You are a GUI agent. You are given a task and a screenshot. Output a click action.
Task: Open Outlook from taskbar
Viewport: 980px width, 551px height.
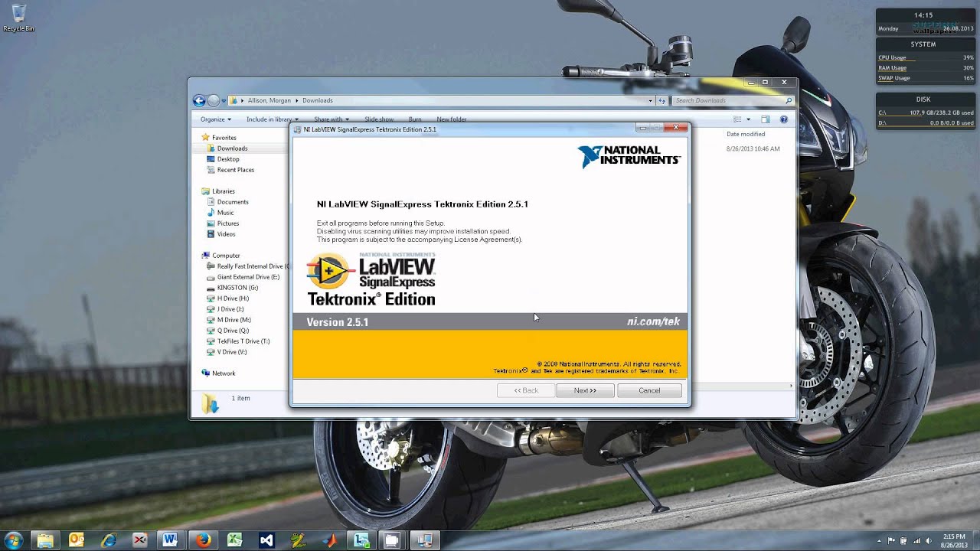77,540
